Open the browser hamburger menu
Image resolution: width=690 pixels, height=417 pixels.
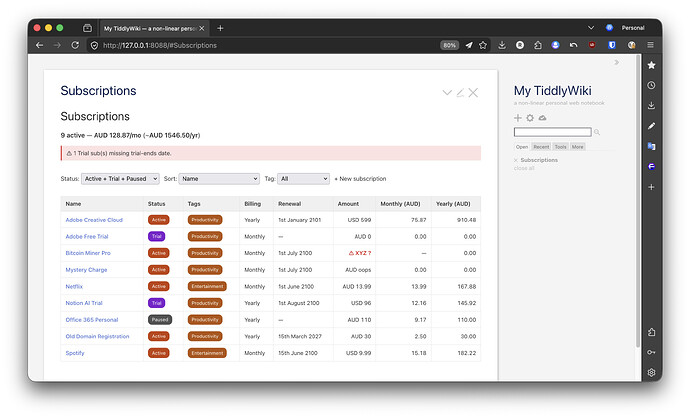[650, 45]
